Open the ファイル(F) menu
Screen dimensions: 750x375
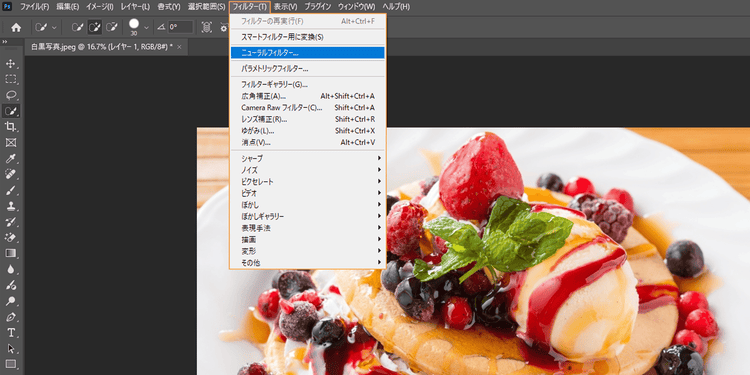coord(34,7)
